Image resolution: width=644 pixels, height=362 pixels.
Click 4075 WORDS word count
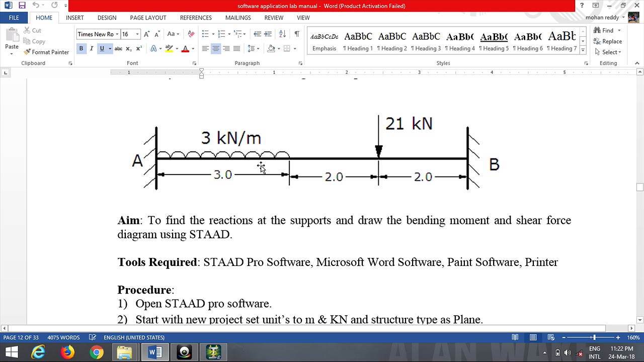coord(63,337)
